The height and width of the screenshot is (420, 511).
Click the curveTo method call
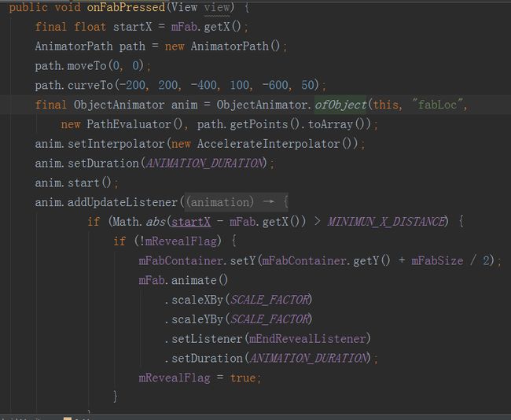(x=90, y=85)
